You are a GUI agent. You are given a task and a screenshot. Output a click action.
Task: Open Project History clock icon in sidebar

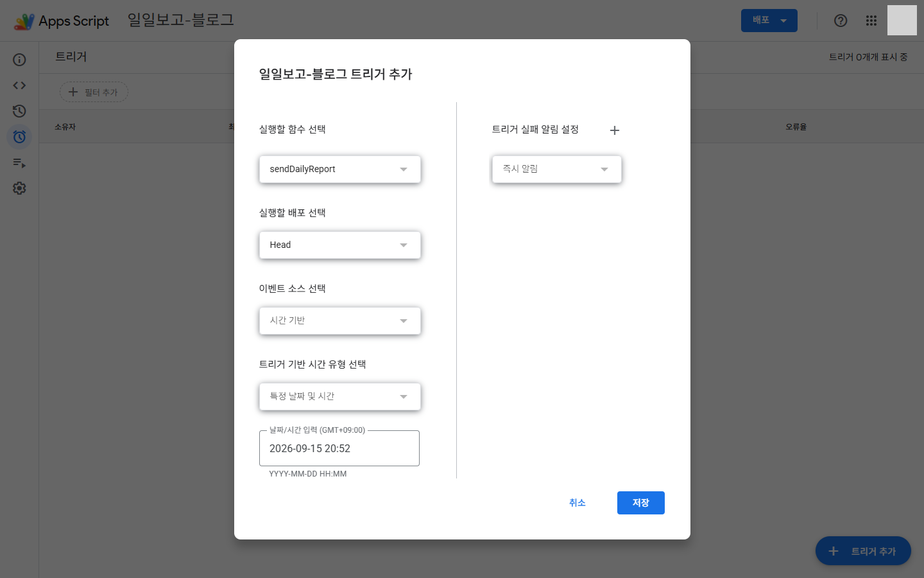(19, 111)
